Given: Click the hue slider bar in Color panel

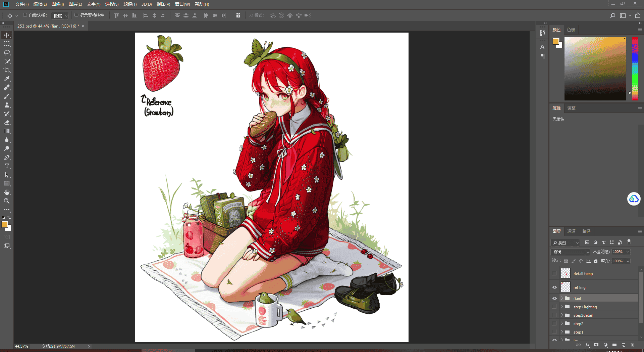Looking at the screenshot, I should click(x=635, y=69).
